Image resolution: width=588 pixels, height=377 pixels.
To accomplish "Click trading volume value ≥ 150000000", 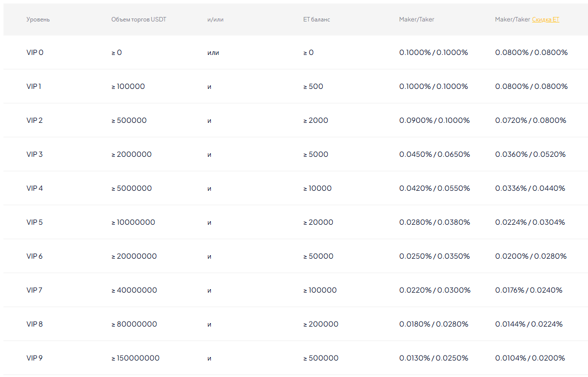I will (x=135, y=358).
